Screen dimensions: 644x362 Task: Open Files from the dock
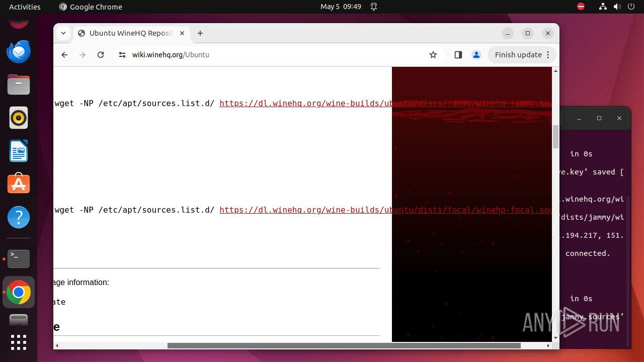[x=19, y=84]
